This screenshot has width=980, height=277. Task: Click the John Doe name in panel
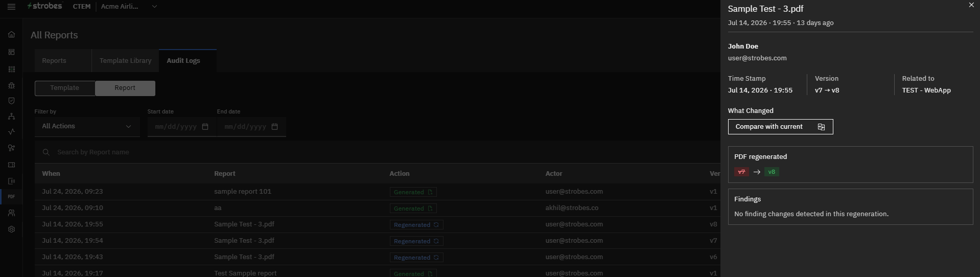pyautogui.click(x=743, y=47)
